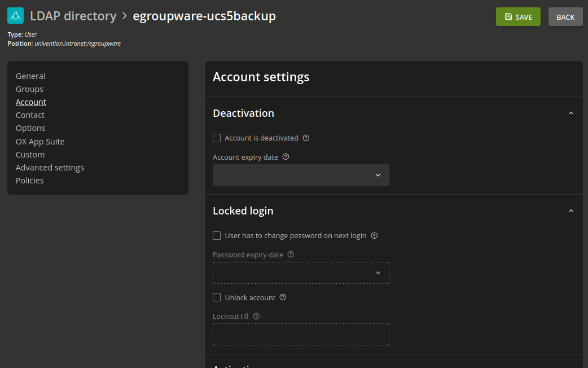Image resolution: width=588 pixels, height=368 pixels.
Task: Click help icon beside Password expiry date
Action: tap(291, 255)
